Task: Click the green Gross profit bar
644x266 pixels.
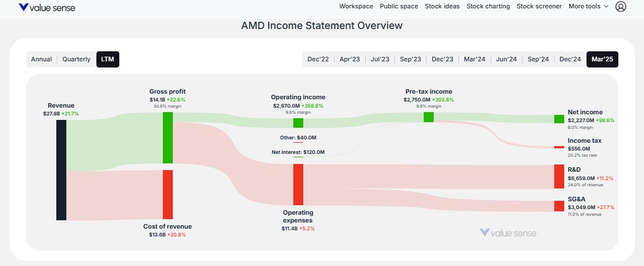Action: coord(168,138)
